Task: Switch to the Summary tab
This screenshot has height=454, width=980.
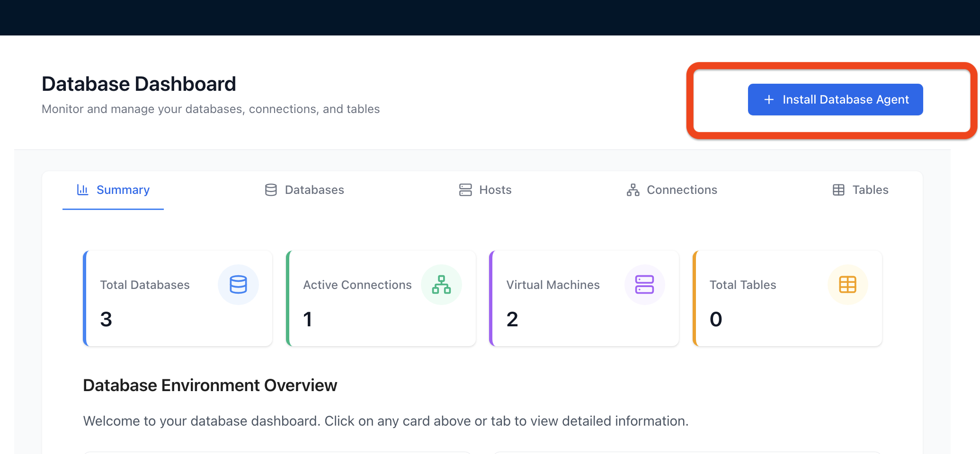Action: 113,190
